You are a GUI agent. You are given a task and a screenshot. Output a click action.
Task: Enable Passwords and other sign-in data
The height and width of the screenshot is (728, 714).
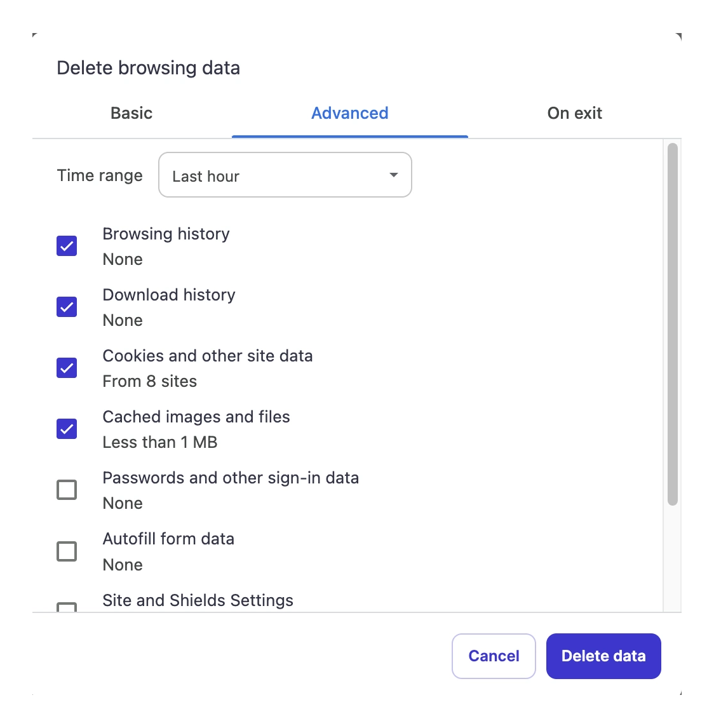coord(66,490)
